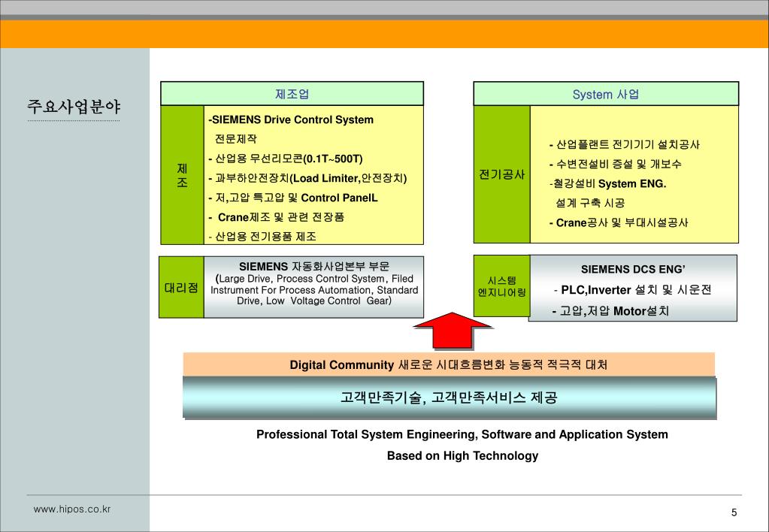Click the 시스템 엔지니어링 label box

tap(501, 286)
